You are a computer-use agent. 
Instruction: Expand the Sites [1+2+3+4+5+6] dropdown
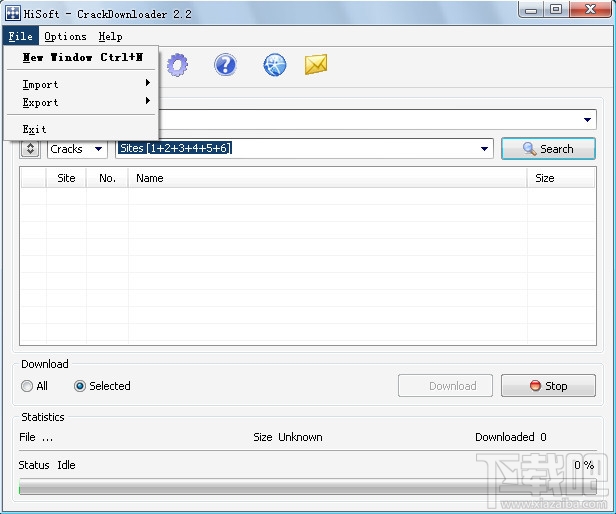484,149
